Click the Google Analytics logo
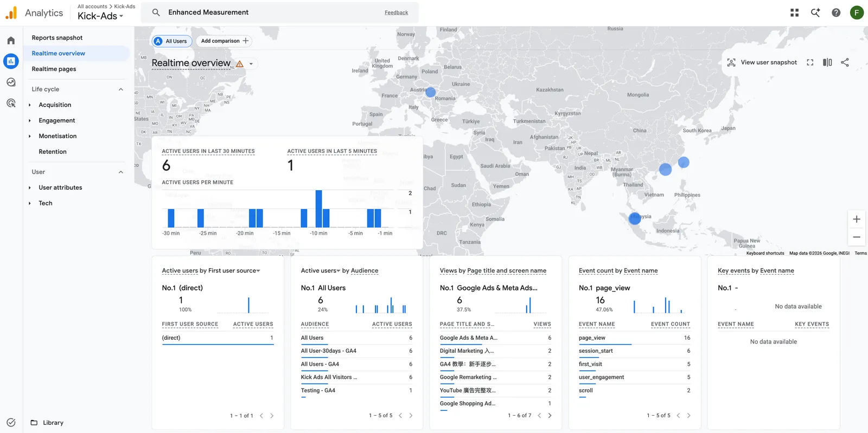This screenshot has height=433, width=868. (11, 12)
